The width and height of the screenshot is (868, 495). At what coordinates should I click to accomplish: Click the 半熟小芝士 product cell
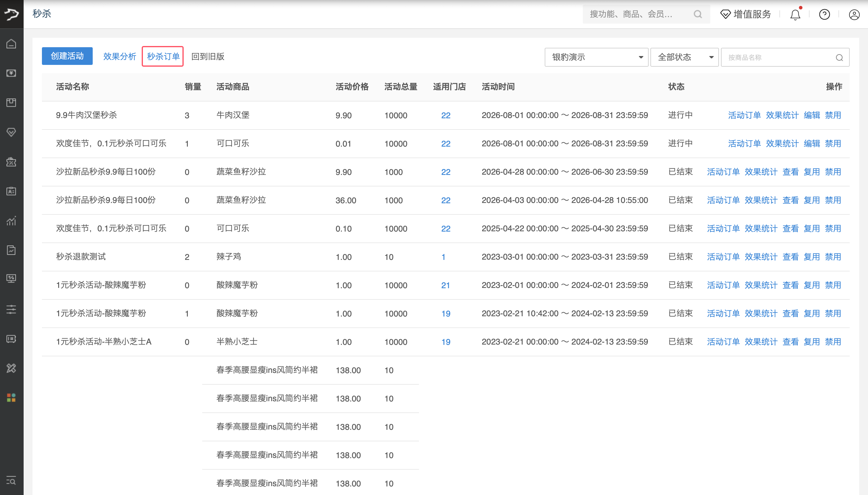[237, 342]
